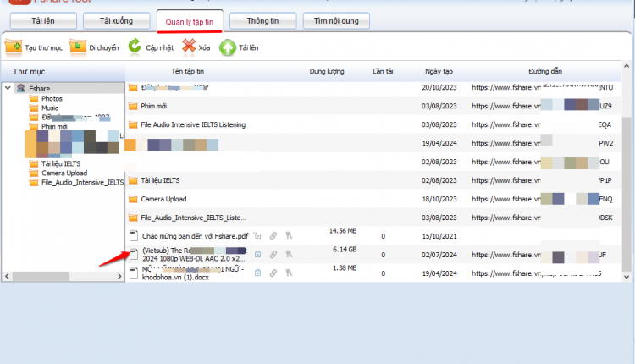Viewport: 635px width, 364px height.
Task: Click scroll down arrow of file list
Action: [x=626, y=277]
